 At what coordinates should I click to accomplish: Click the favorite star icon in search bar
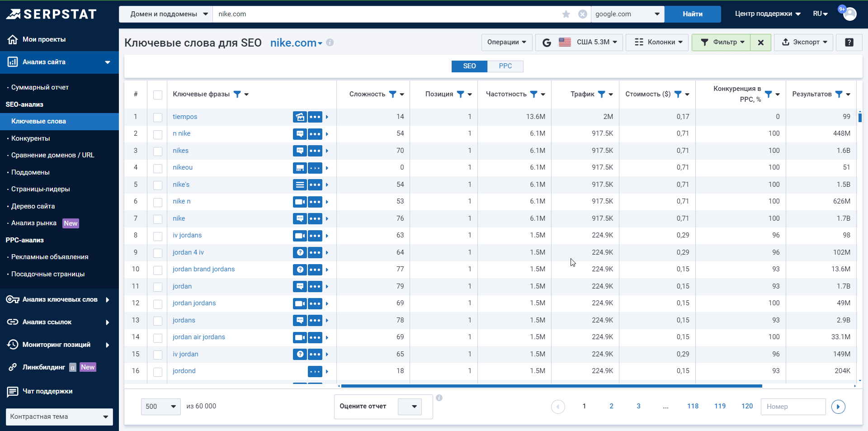[566, 14]
